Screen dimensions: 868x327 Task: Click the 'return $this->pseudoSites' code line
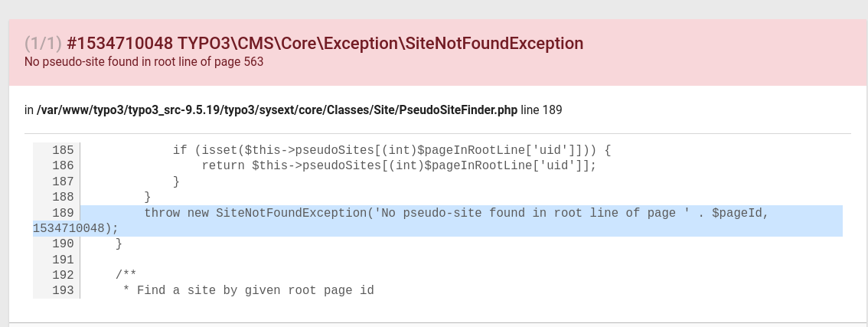coord(398,165)
